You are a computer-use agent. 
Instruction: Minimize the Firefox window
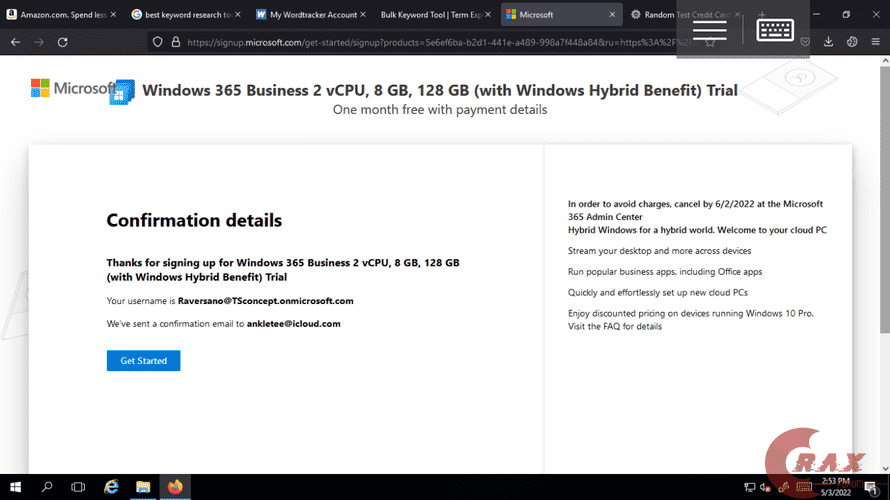(x=816, y=15)
